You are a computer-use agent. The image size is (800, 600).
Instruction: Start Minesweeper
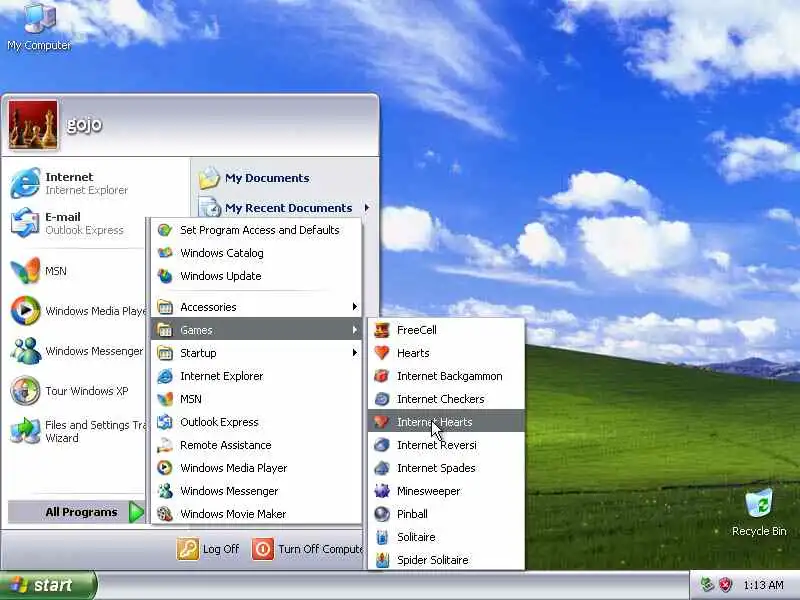[x=446, y=491]
